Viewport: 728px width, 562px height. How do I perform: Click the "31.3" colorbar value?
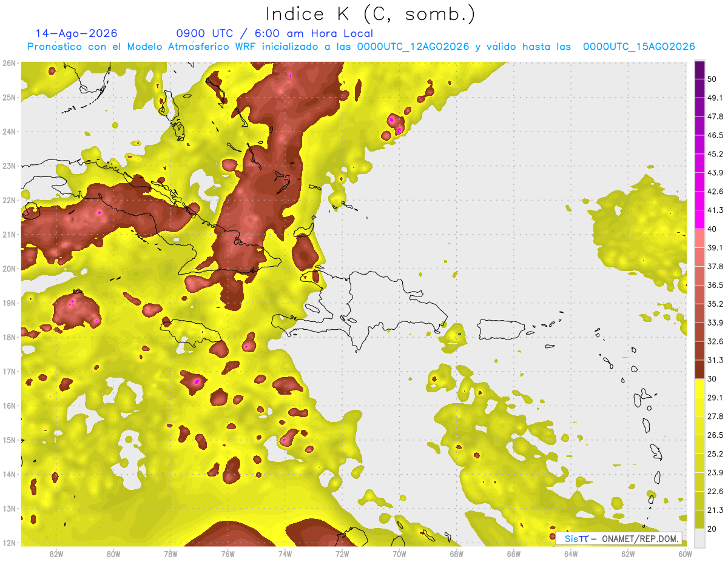(x=715, y=360)
